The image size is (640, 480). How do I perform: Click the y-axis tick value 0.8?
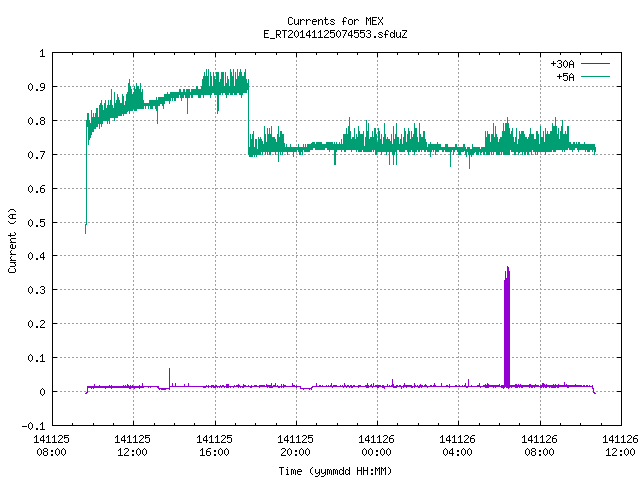(36, 121)
